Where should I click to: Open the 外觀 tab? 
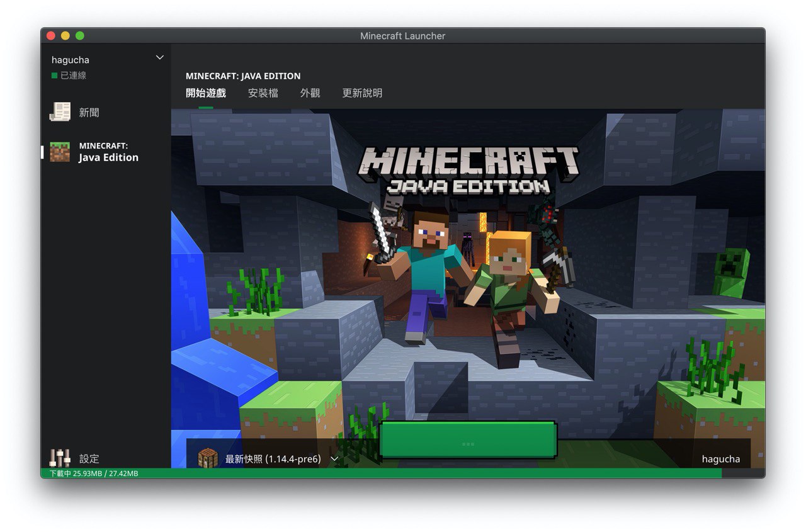pyautogui.click(x=310, y=93)
